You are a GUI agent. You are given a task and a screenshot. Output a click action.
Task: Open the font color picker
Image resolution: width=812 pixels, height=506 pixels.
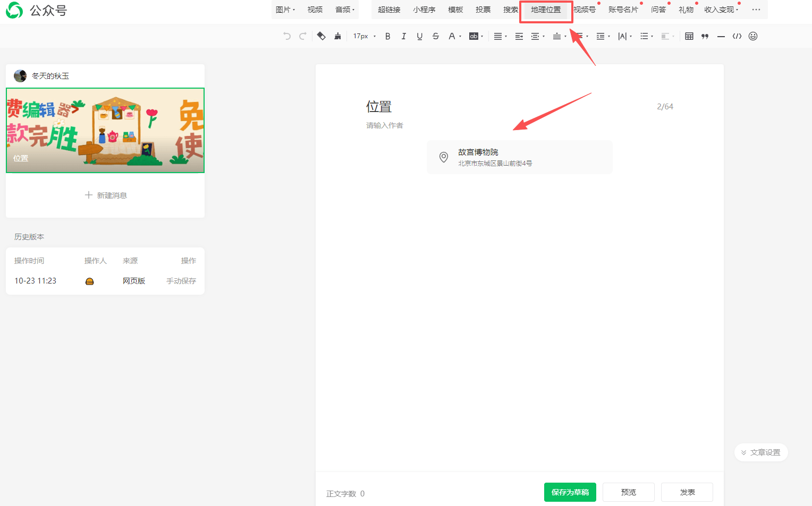pos(452,36)
